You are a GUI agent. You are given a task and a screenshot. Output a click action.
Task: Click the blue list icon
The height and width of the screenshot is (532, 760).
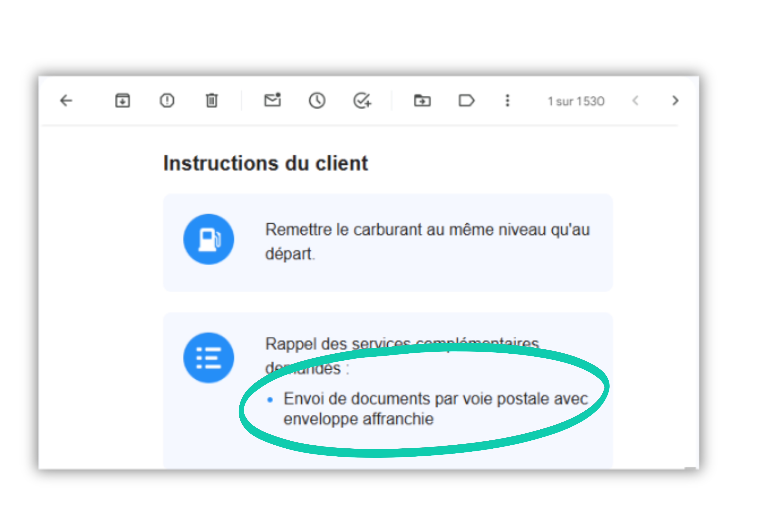point(209,358)
